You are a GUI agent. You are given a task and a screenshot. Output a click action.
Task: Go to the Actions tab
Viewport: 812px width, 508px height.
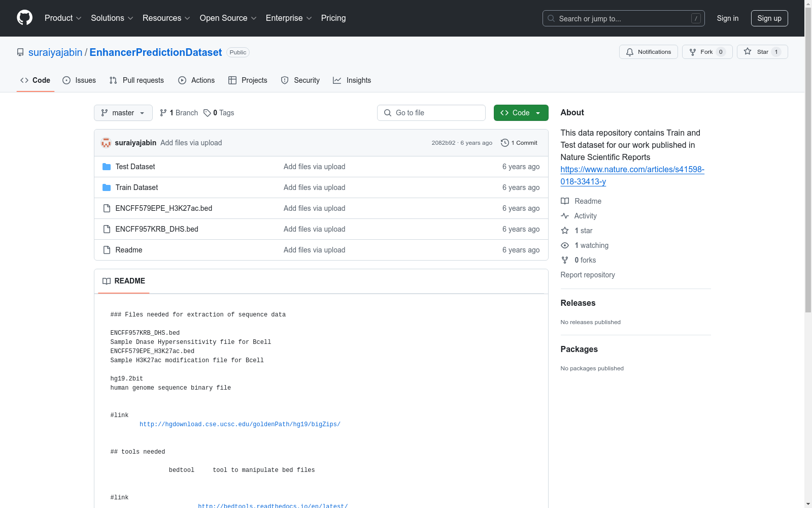tap(196, 80)
